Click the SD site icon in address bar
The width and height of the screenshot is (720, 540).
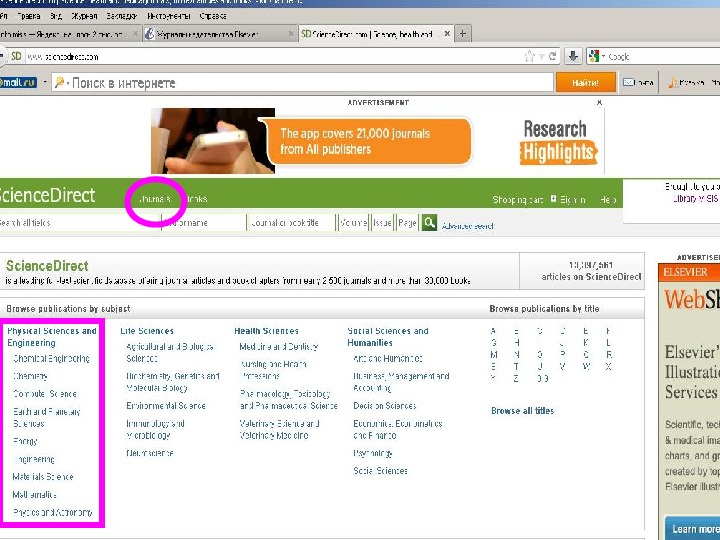(x=16, y=56)
